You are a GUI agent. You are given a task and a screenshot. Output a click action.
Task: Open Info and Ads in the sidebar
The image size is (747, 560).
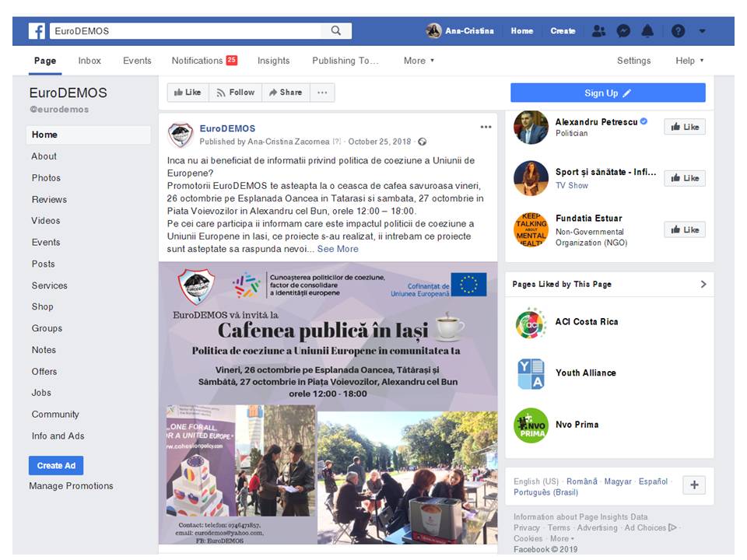[58, 436]
